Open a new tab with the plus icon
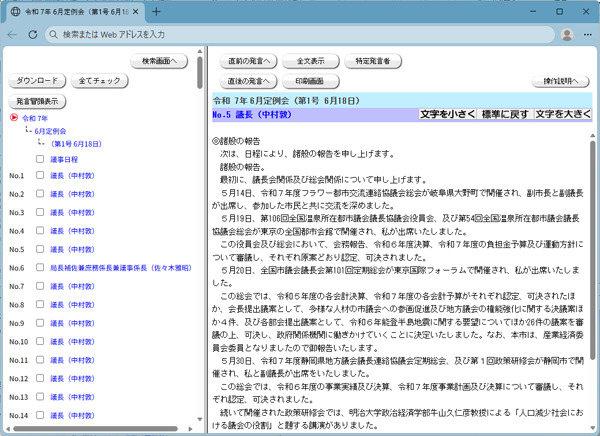The width and height of the screenshot is (600, 436). pyautogui.click(x=156, y=12)
